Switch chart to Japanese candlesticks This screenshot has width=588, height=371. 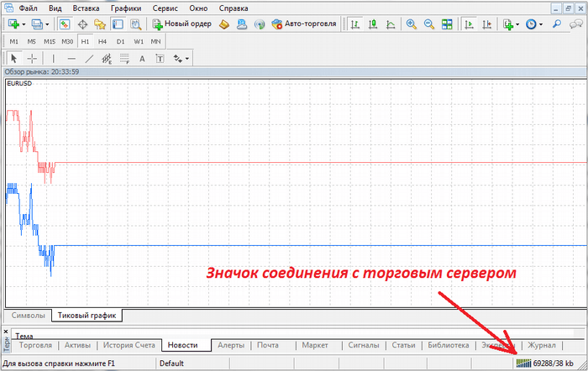371,24
